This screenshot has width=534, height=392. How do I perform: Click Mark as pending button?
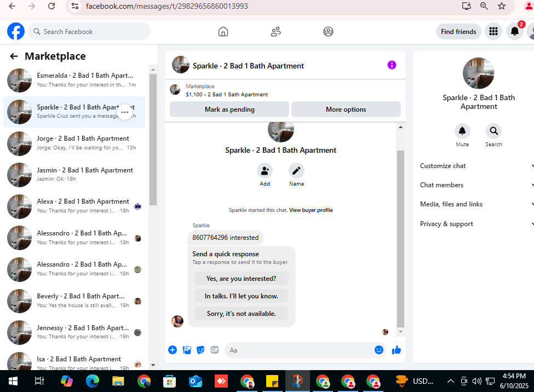[229, 109]
